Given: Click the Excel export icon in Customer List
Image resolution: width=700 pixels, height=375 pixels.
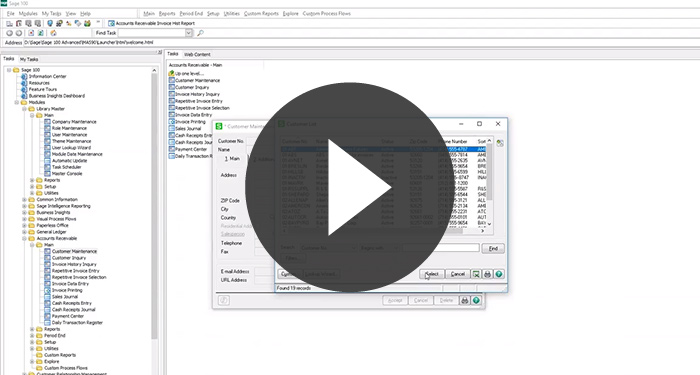Looking at the screenshot, I should pyautogui.click(x=476, y=274).
